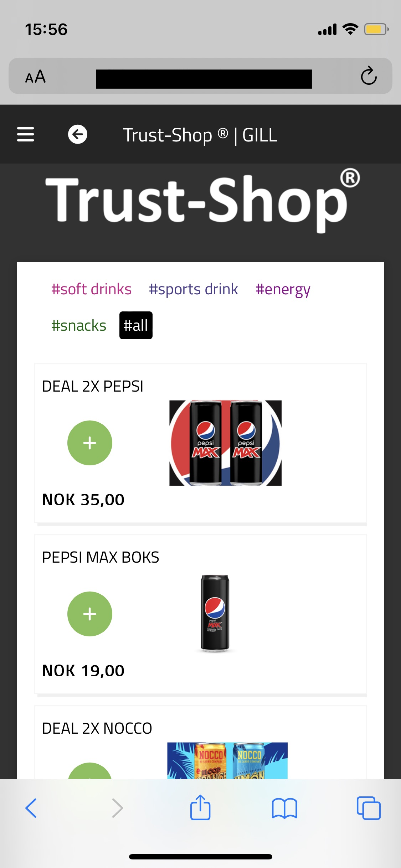Open the AA reader text options
Screen dimensions: 401x868
(36, 77)
